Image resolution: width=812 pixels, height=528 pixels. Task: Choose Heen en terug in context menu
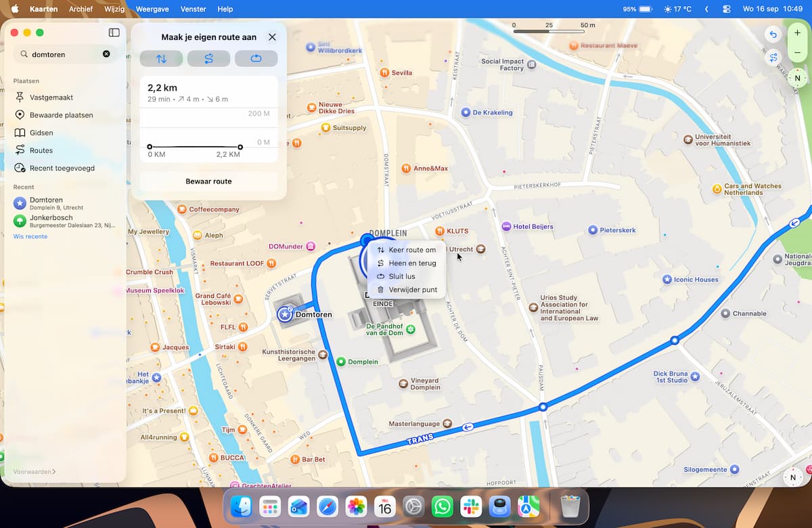406,263
